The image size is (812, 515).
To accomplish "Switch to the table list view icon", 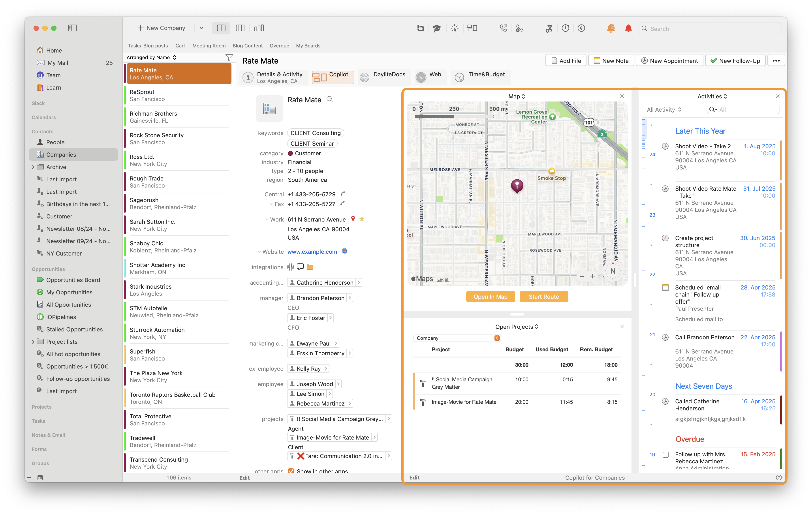I will 240,28.
